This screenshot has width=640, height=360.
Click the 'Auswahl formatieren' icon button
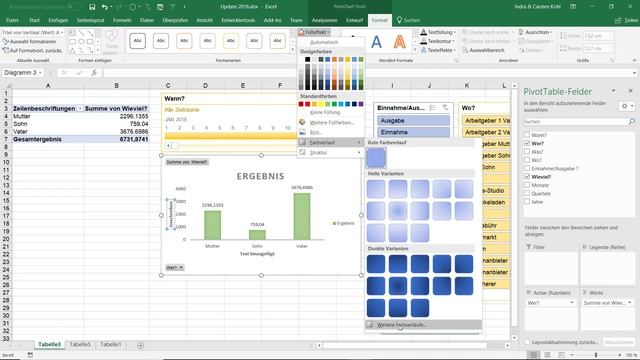[x=5, y=42]
